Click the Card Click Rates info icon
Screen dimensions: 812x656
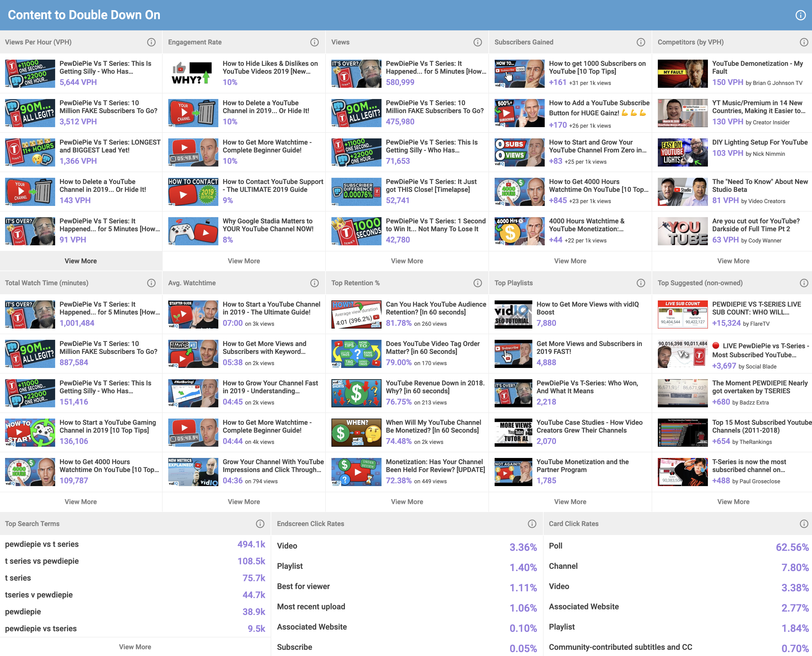[804, 524]
